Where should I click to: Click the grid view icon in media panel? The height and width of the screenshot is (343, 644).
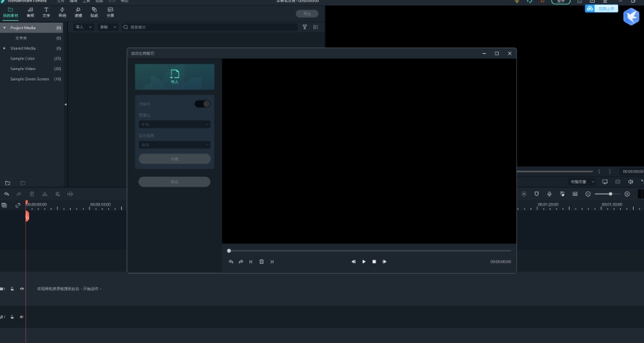coord(316,27)
